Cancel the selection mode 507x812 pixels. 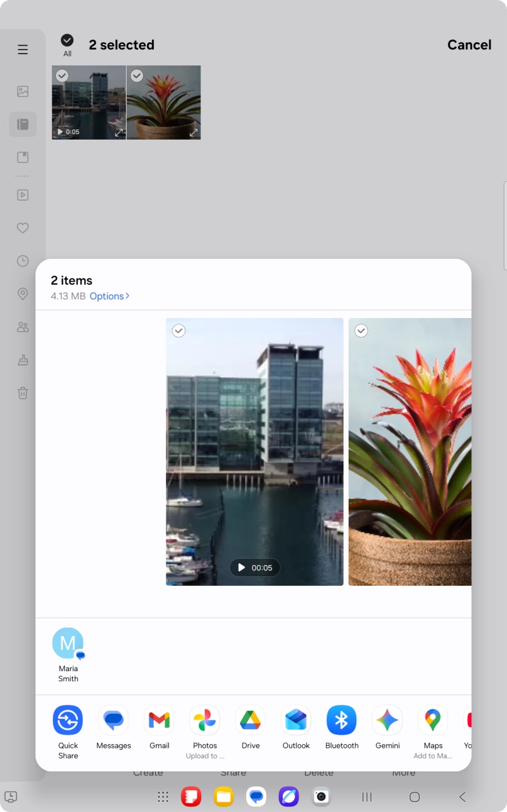[x=469, y=45]
